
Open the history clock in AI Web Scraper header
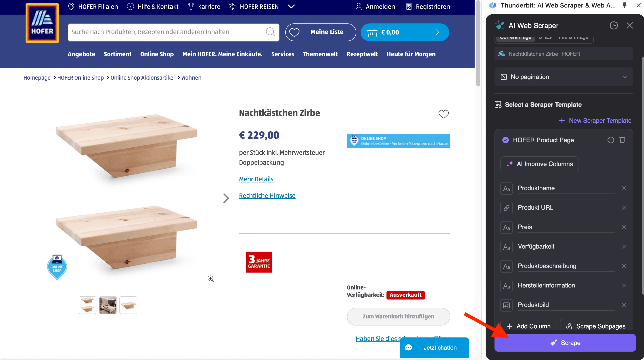point(613,25)
